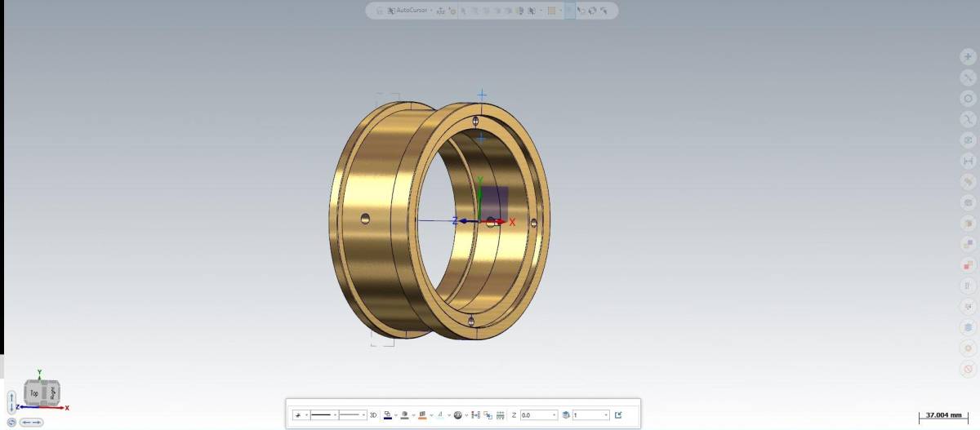Click the text attribute 'A' icon
Screen dimensions: 980x430
point(440,414)
